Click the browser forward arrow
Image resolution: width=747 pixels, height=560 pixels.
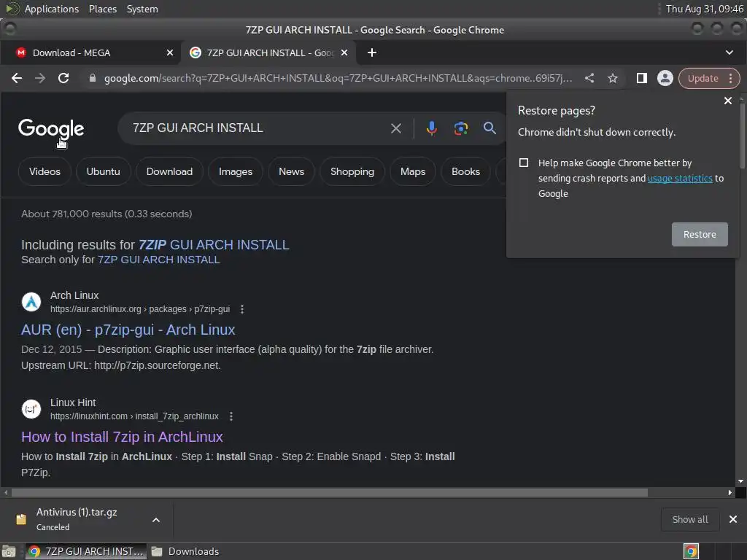40,78
